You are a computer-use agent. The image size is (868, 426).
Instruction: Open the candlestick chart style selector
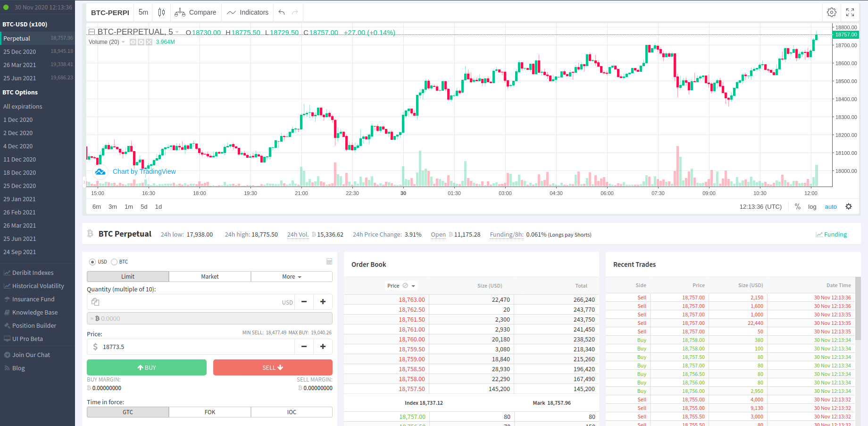(x=161, y=12)
